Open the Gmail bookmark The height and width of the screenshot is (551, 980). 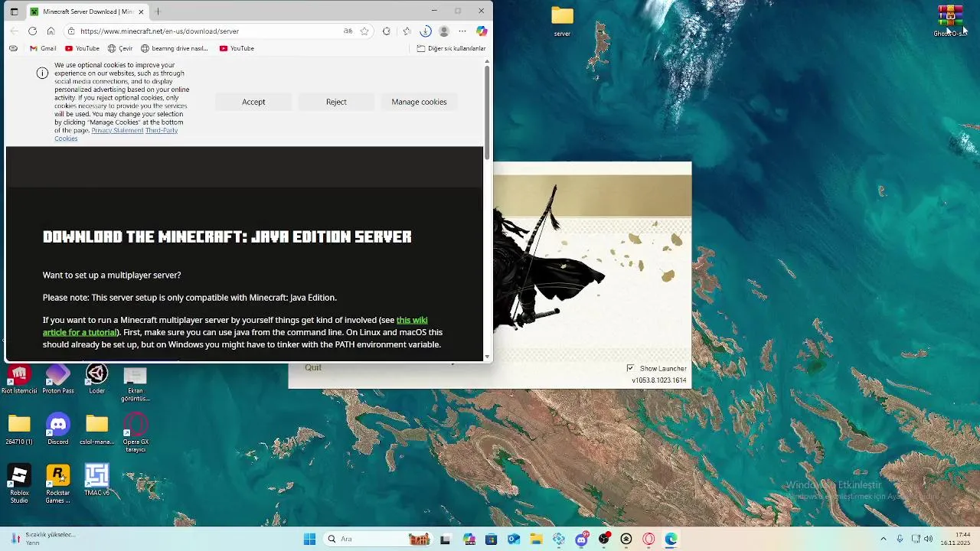tap(43, 48)
